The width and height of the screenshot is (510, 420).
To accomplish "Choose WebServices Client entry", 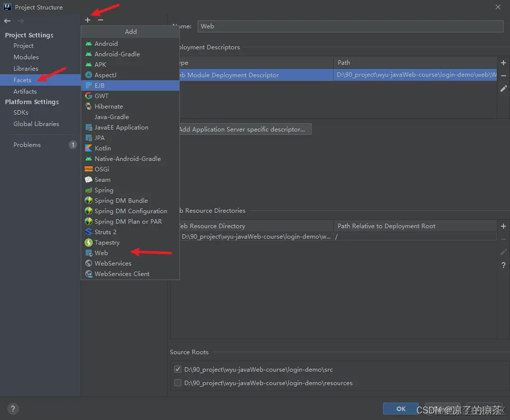I will [130, 274].
